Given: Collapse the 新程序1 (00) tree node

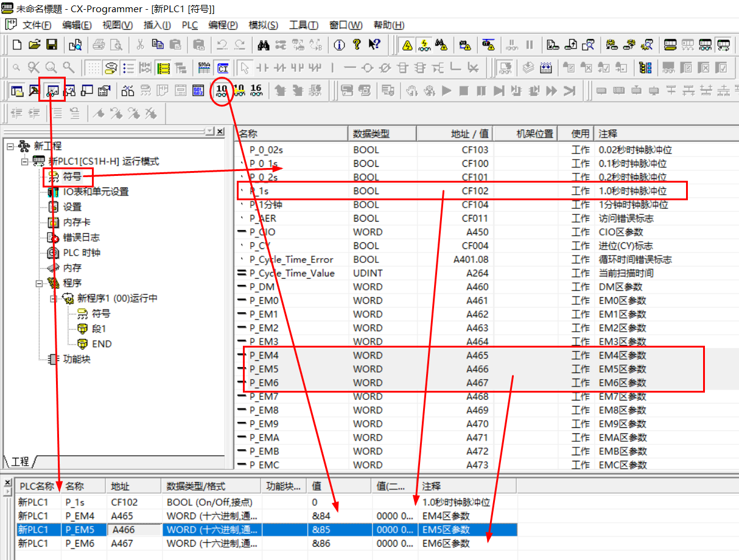Looking at the screenshot, I should (x=54, y=298).
